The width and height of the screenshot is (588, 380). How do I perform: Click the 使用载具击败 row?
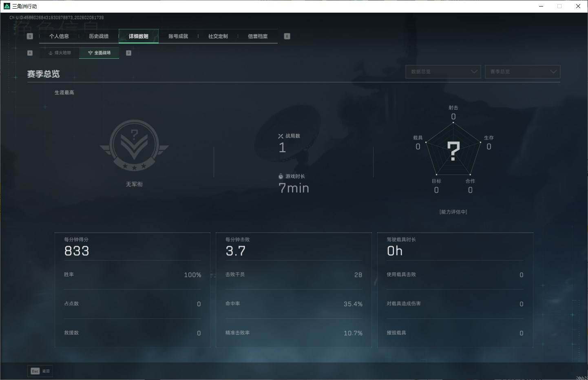click(x=455, y=275)
